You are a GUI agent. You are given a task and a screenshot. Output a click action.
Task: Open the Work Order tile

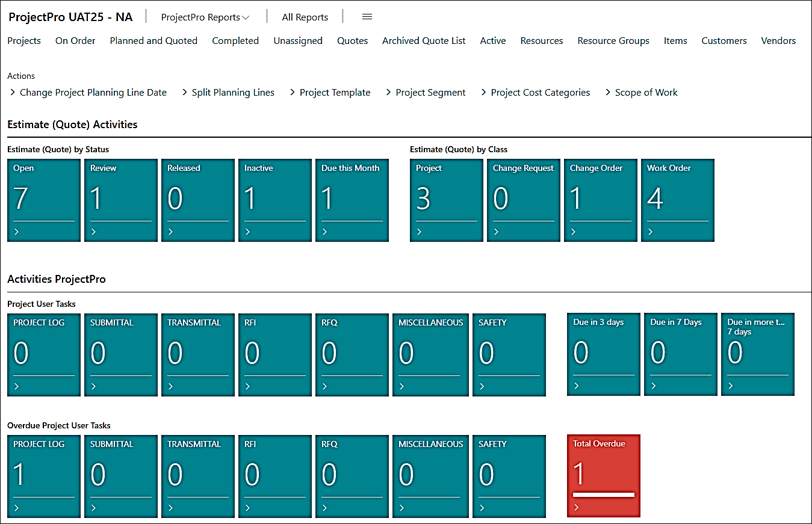678,200
